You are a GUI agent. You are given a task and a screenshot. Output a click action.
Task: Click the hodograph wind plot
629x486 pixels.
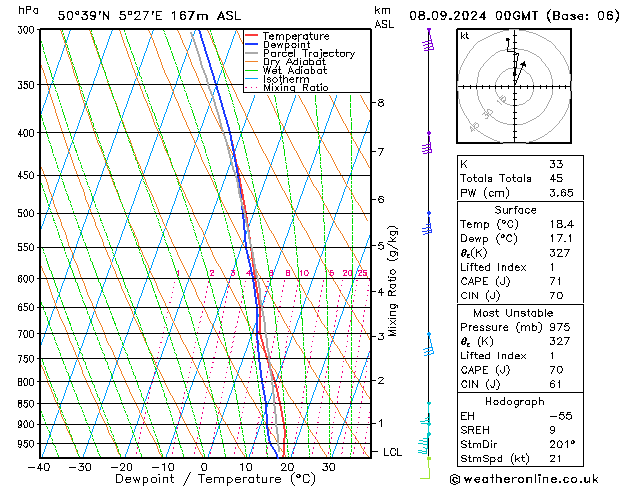(x=514, y=86)
